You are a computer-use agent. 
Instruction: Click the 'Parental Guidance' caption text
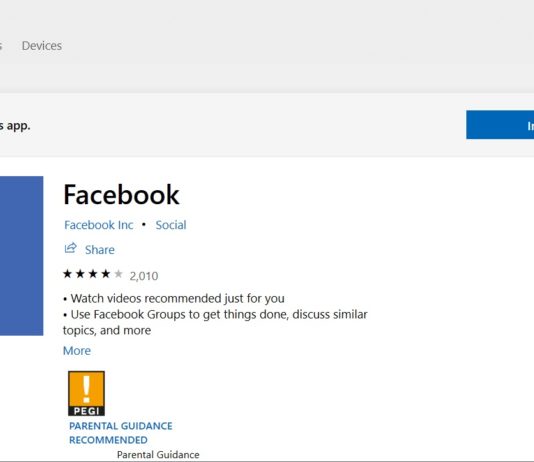158,455
